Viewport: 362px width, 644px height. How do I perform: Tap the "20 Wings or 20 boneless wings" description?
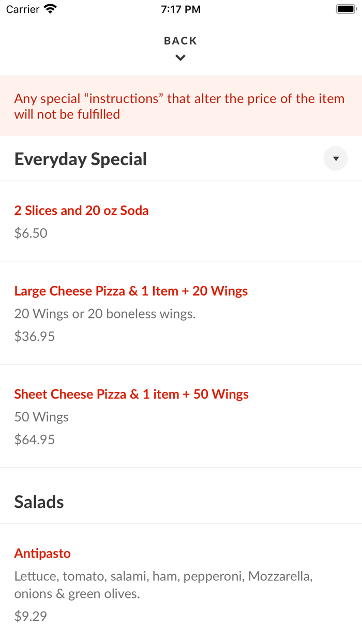[x=105, y=314]
